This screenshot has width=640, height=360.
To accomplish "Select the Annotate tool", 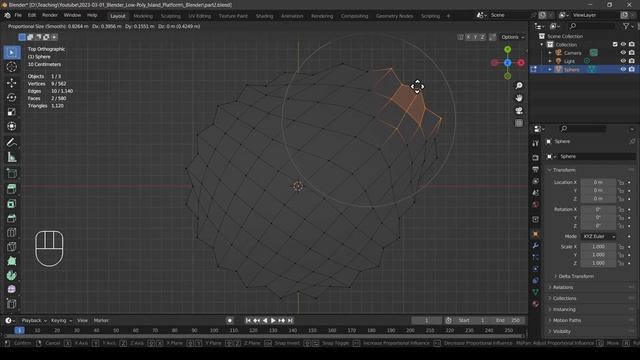I will [x=12, y=142].
